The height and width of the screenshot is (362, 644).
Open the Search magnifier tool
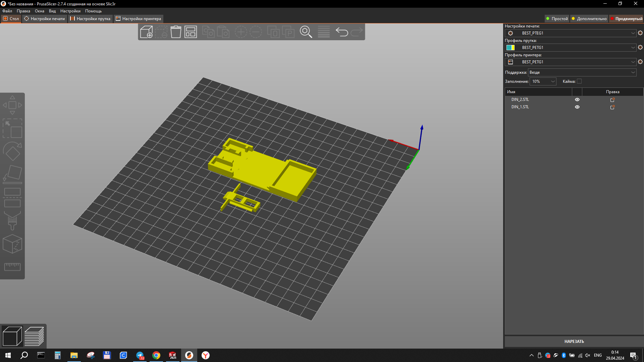(306, 32)
